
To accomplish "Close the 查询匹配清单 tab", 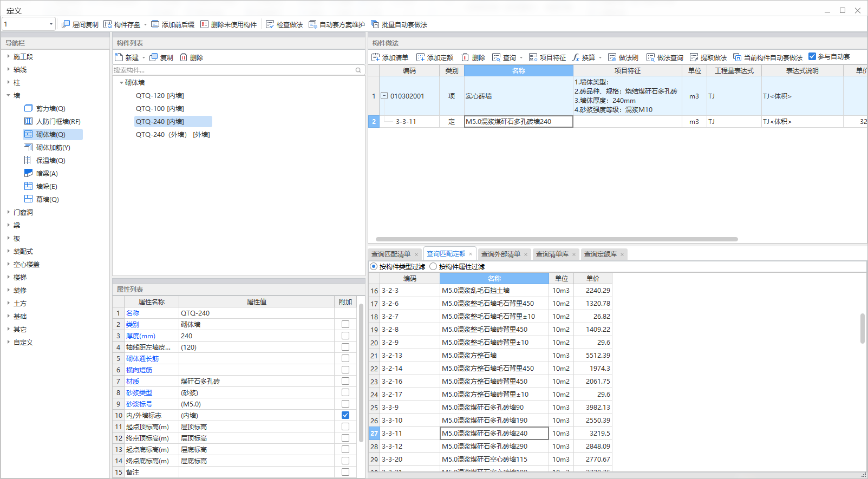I will (416, 254).
